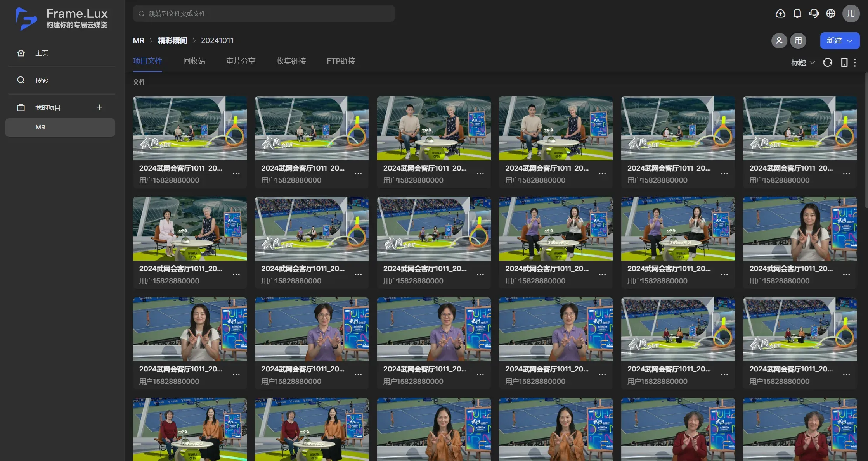Open sixth thumbnail in row two, woman in white
868x461 pixels.
pyautogui.click(x=800, y=229)
